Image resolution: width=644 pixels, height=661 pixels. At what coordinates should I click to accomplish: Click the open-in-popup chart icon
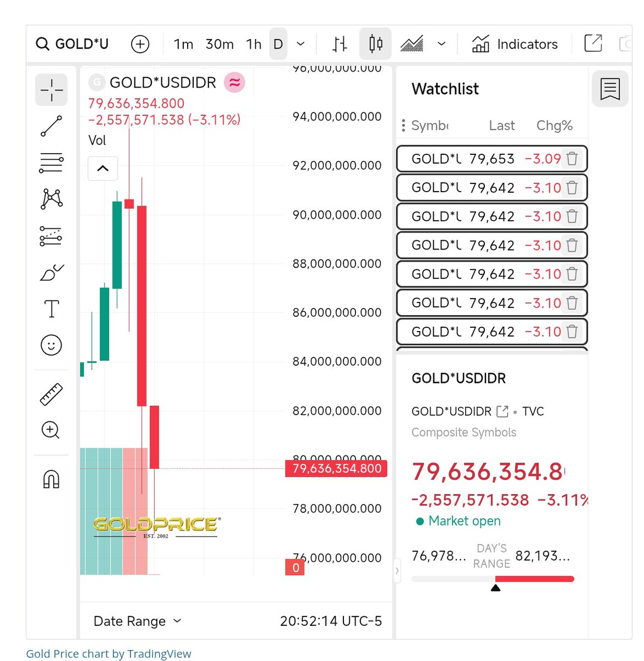593,44
